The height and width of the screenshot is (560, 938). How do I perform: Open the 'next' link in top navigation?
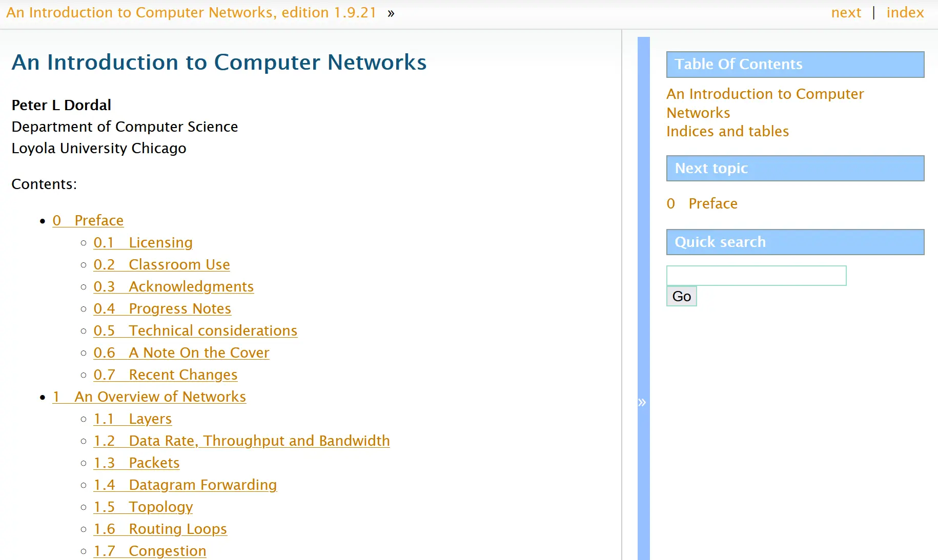846,12
